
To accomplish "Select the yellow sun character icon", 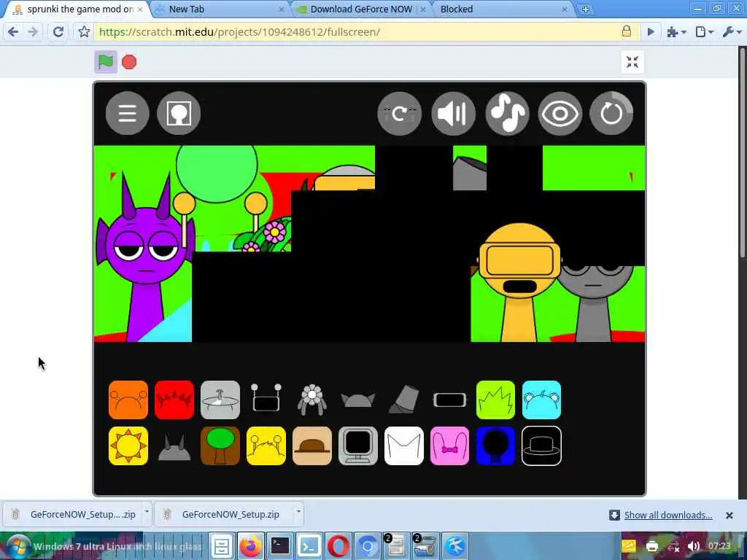I will (x=128, y=446).
